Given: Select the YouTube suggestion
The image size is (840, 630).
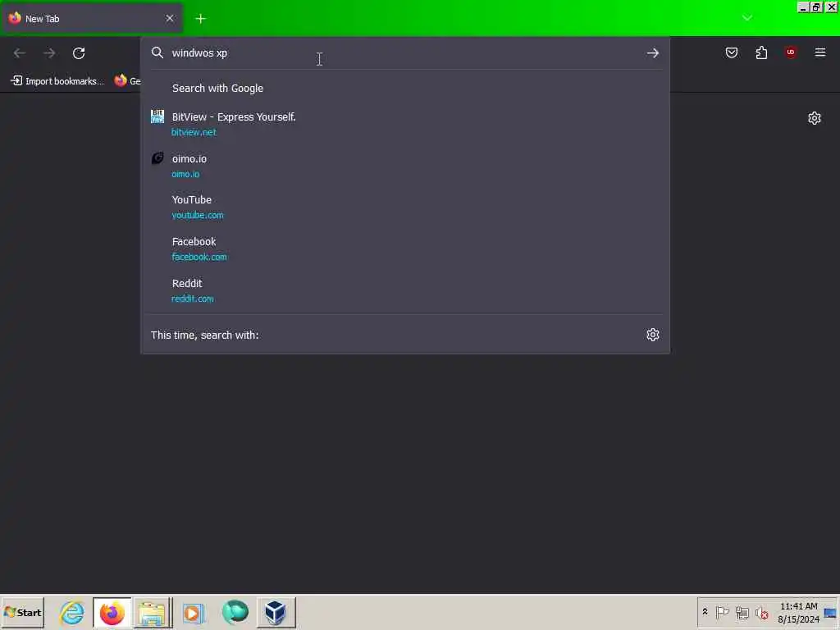Looking at the screenshot, I should (x=405, y=207).
